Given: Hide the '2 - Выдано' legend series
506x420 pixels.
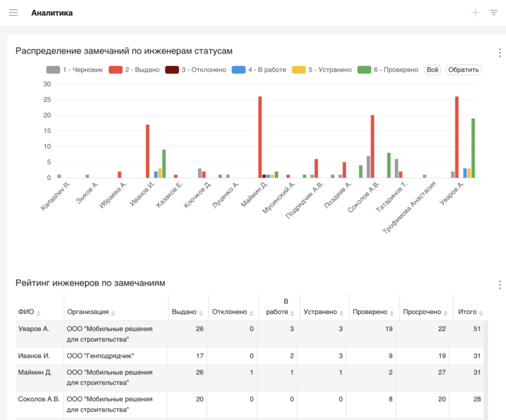Looking at the screenshot, I should click(x=134, y=70).
